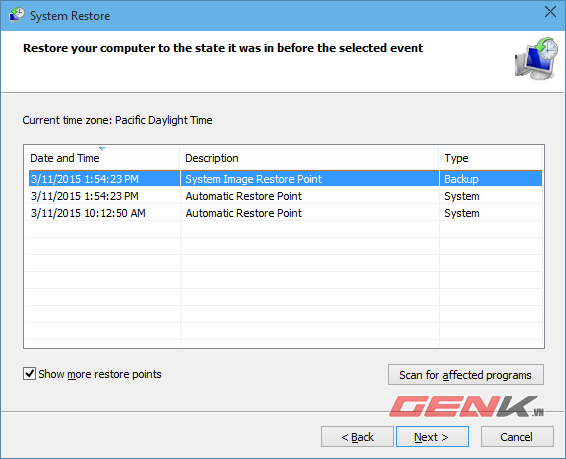
Task: Uncheck Show more restore points checkbox
Action: pos(29,374)
